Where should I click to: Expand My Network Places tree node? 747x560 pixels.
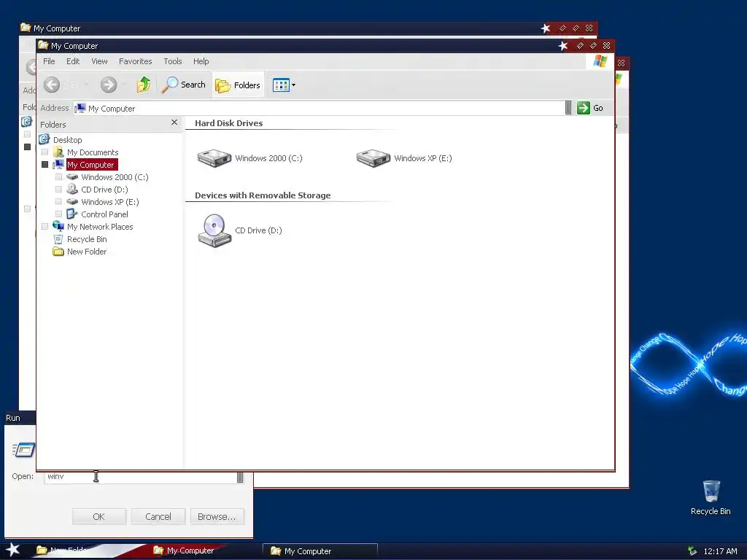pyautogui.click(x=44, y=226)
